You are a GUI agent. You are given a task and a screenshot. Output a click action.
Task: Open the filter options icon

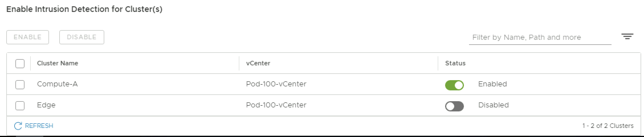click(627, 37)
